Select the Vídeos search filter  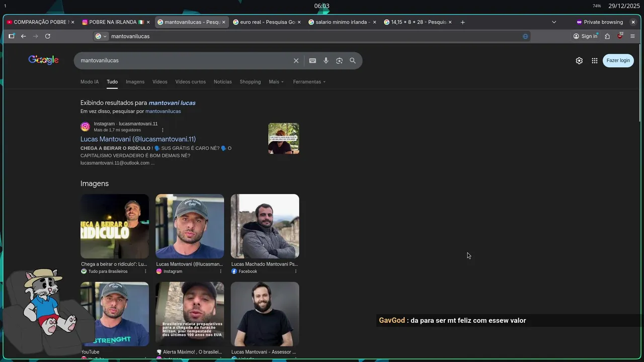pyautogui.click(x=160, y=82)
